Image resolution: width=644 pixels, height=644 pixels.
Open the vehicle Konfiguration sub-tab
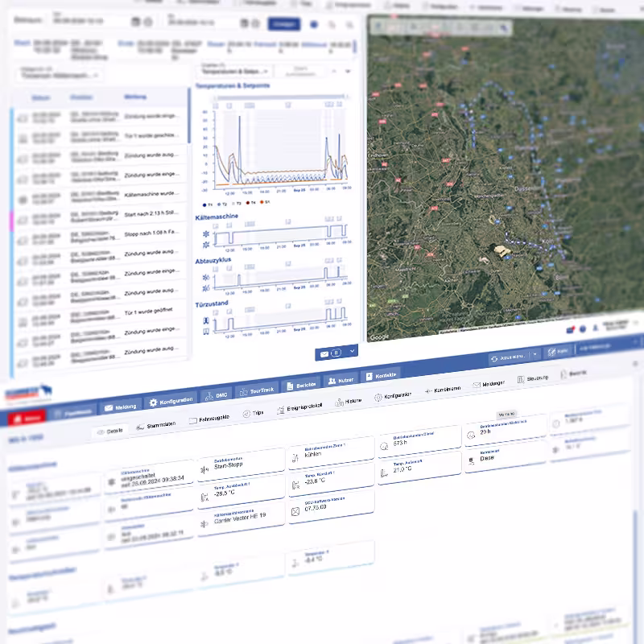[393, 396]
